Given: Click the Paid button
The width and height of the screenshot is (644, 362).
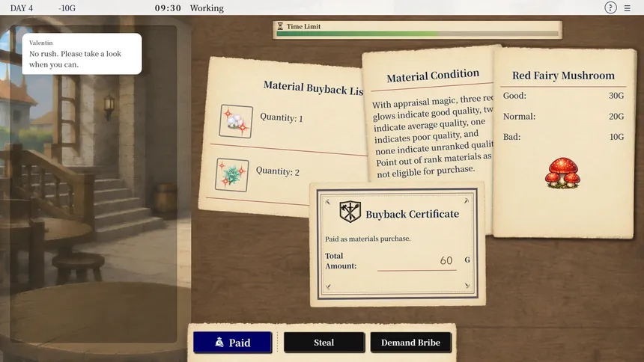Looking at the screenshot, I should [x=232, y=343].
